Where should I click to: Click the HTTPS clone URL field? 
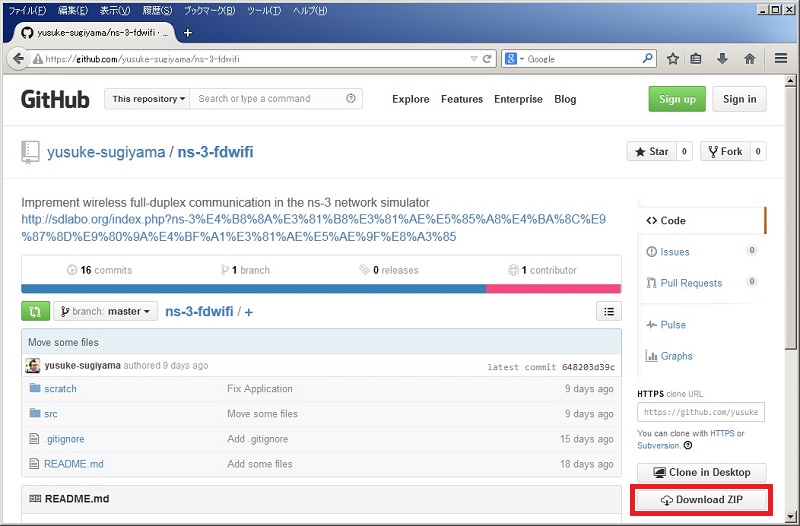point(700,412)
